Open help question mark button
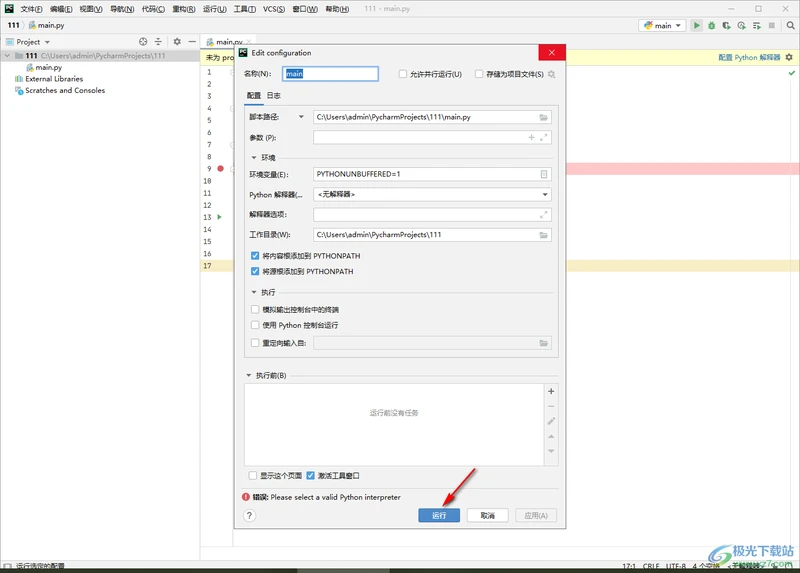The width and height of the screenshot is (800, 573). coord(249,515)
